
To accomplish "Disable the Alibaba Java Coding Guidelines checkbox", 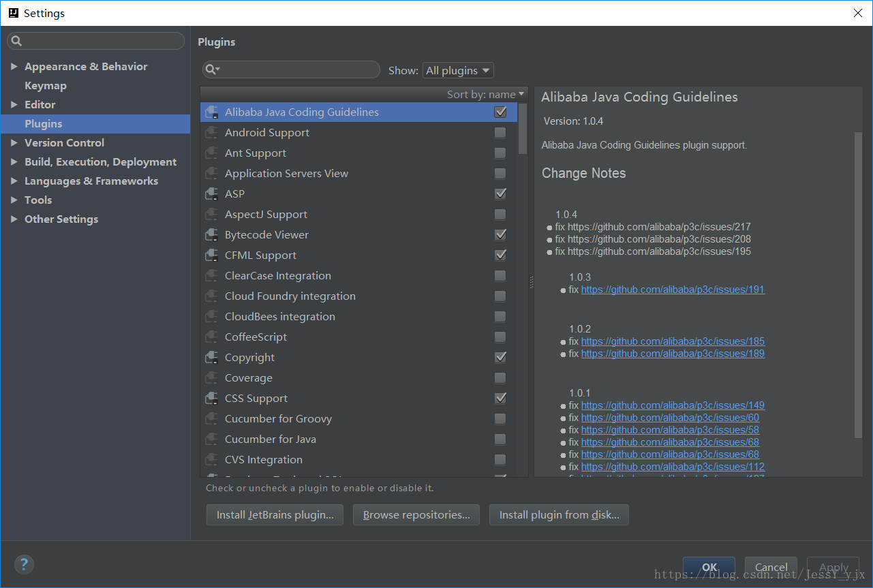I will (x=500, y=112).
